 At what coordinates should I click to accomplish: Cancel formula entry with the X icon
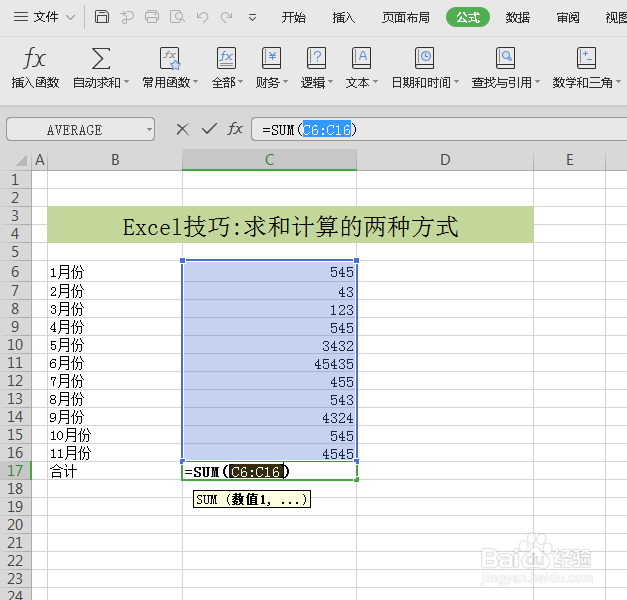[x=182, y=129]
